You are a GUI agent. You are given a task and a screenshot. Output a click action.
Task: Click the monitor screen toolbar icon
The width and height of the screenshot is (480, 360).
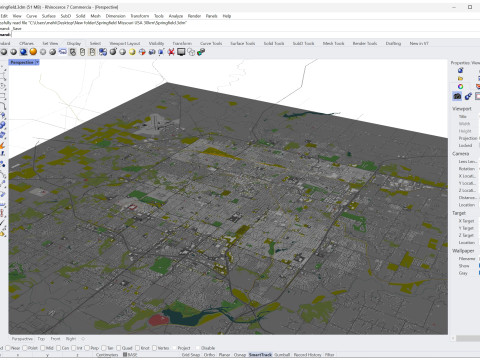181,52
